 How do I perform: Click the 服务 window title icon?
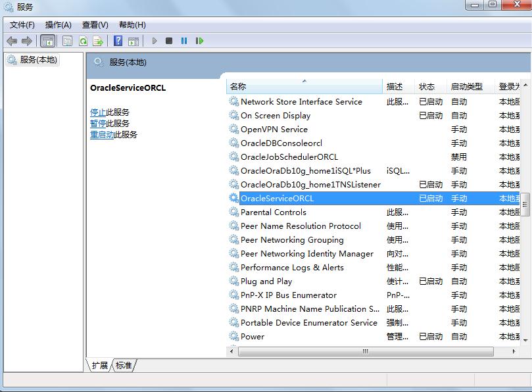pos(9,7)
